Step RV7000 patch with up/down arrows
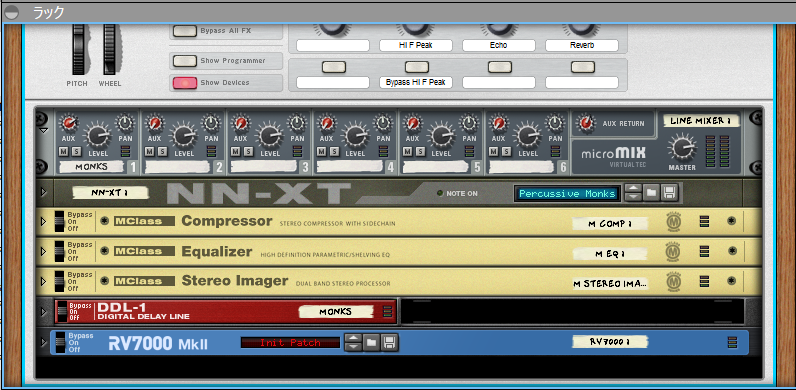Screen dimensions: 796x390 point(353,342)
